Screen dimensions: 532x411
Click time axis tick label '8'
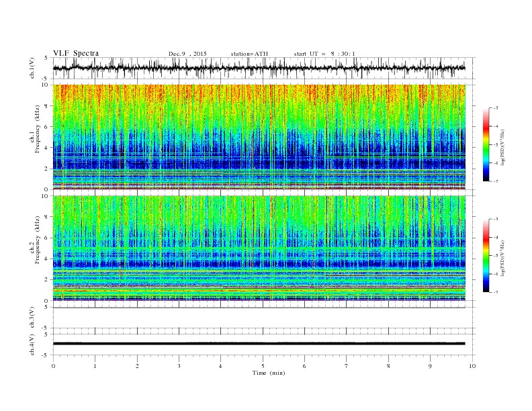coord(388,366)
